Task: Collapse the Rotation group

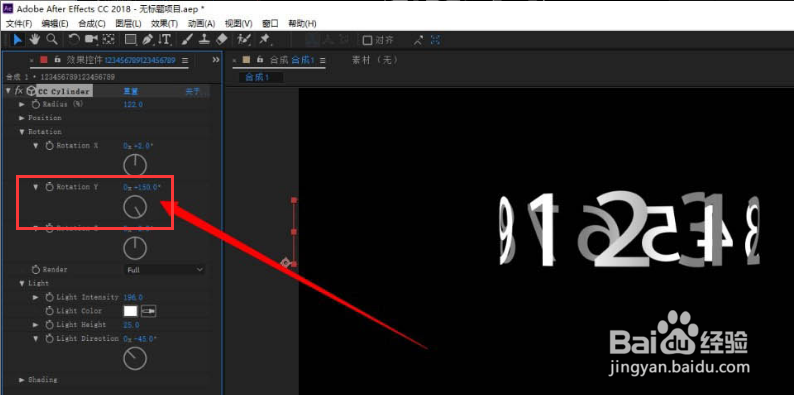Action: pos(22,132)
